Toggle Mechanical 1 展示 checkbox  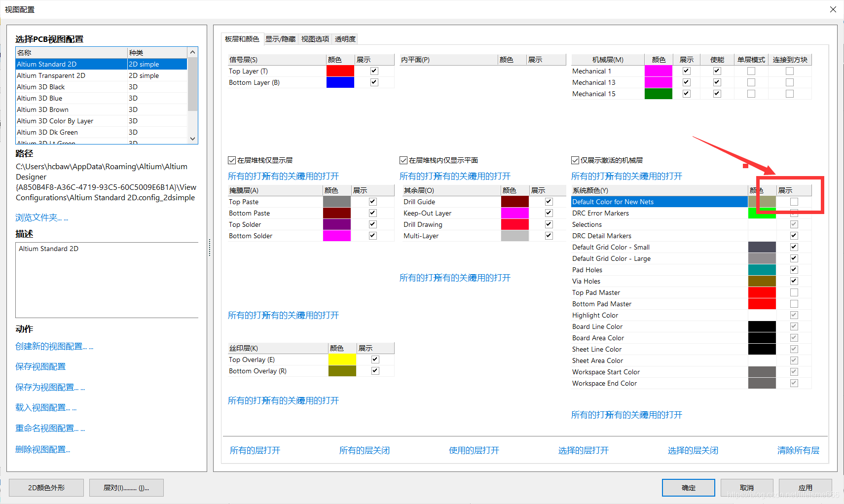coord(686,71)
